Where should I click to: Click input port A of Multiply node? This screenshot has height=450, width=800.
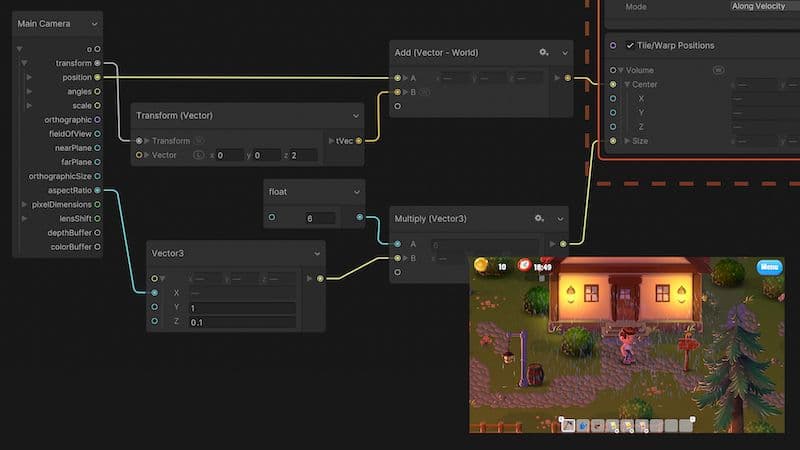397,244
